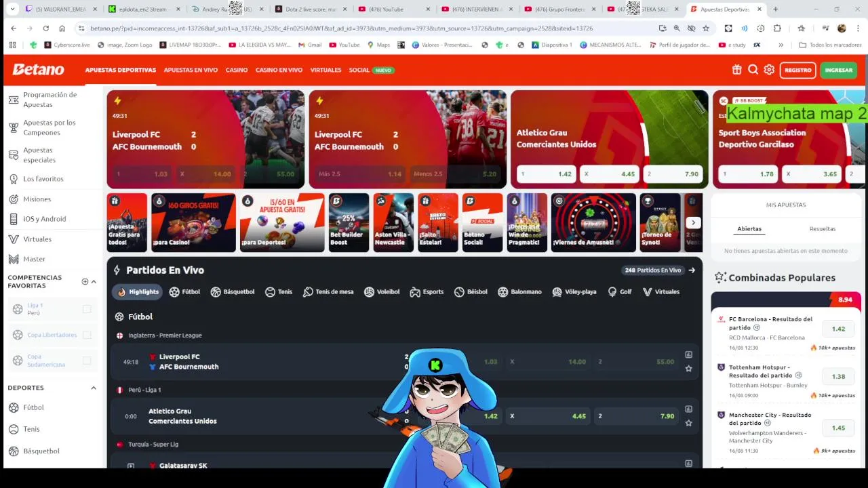Add FC Barcelona 1.42 combined bet
The image size is (868, 488).
pyautogui.click(x=838, y=329)
